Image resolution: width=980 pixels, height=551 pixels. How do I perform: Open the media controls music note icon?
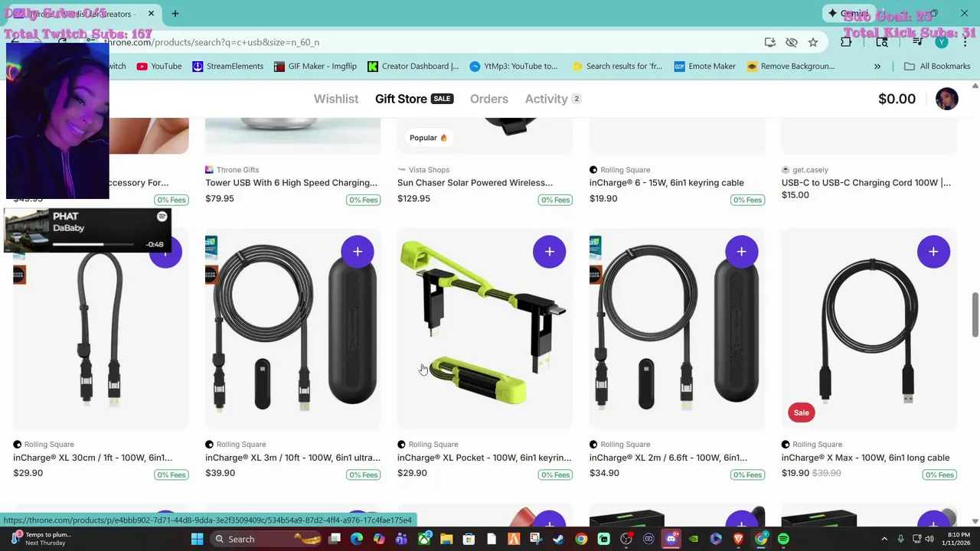coord(917,42)
